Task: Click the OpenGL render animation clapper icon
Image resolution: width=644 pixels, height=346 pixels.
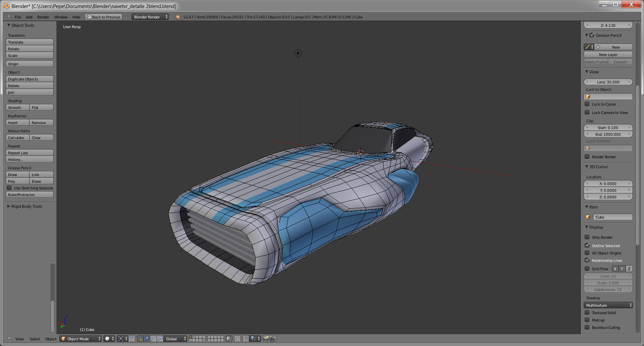Action: click(272, 339)
